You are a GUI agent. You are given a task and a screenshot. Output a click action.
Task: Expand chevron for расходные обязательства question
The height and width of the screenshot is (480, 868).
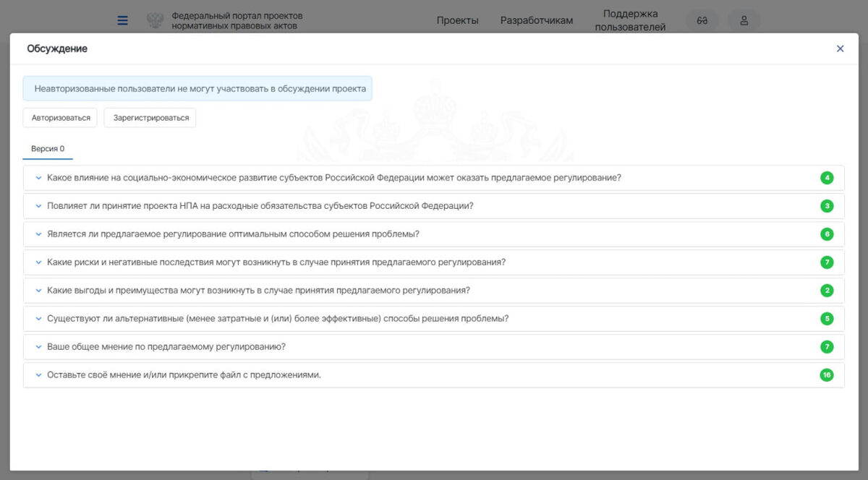click(x=38, y=206)
